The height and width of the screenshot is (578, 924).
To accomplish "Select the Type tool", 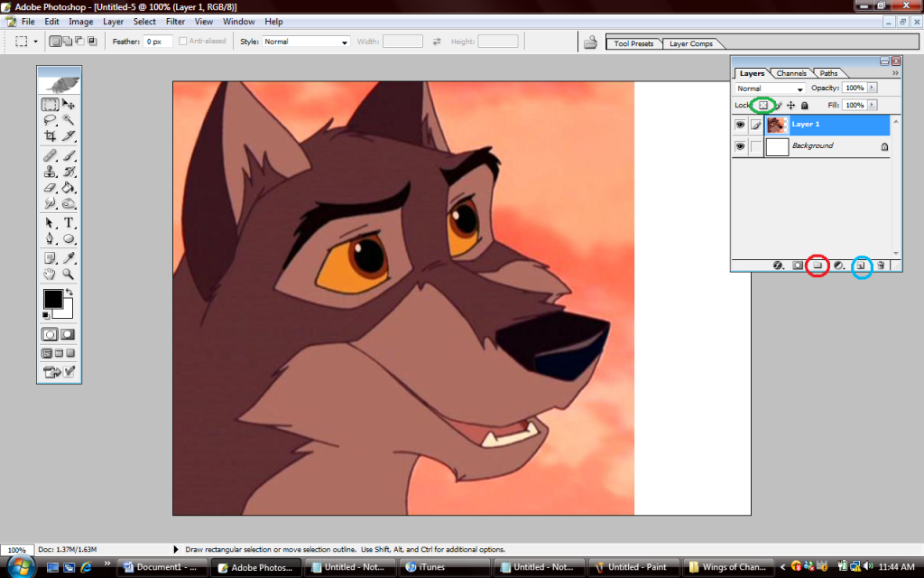I will 69,223.
